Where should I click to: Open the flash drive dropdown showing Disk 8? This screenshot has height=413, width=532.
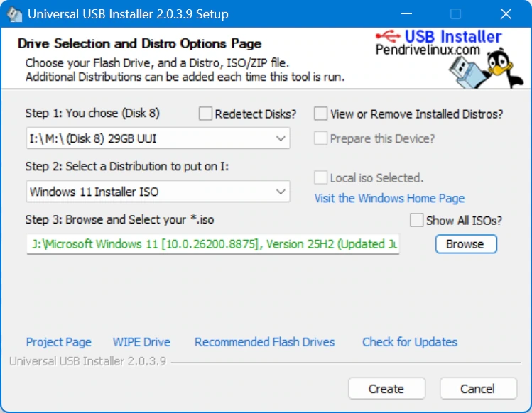[x=158, y=138]
